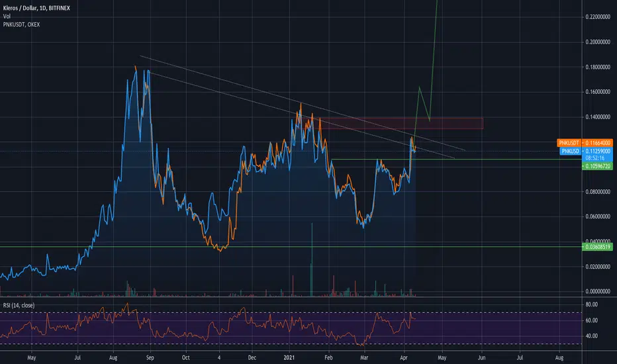Click the Oct time axis label
The width and height of the screenshot is (617, 364).
[x=186, y=357]
